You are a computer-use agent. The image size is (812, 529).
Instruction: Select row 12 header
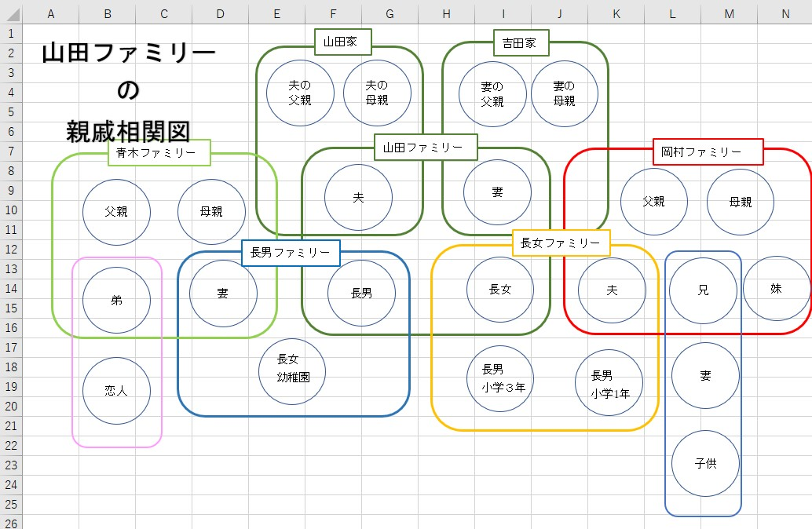(11, 249)
